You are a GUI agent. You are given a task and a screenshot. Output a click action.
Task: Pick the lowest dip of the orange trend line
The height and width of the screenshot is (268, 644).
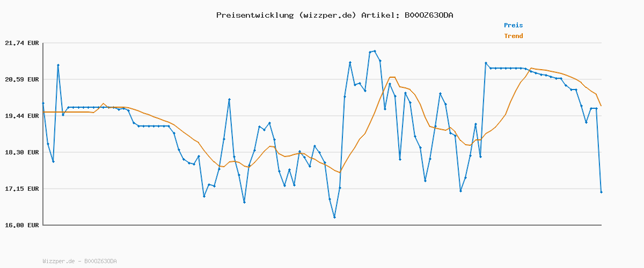(x=339, y=173)
